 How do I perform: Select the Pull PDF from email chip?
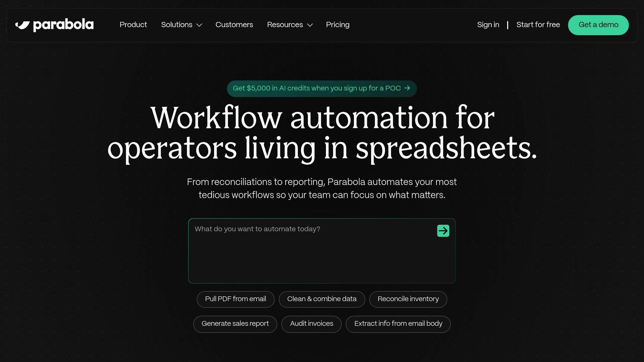tap(235, 299)
